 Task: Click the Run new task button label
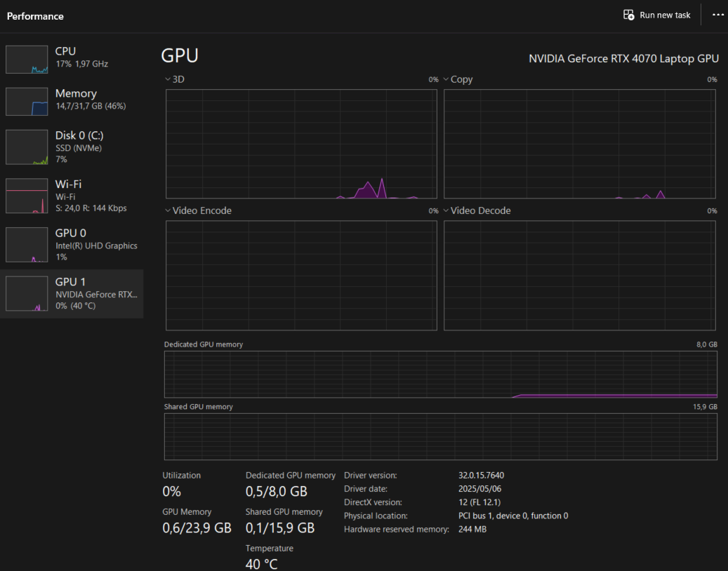point(665,15)
